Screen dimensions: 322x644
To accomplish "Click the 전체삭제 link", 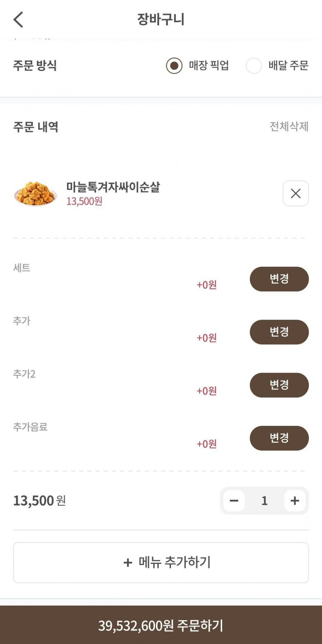I will 289,126.
